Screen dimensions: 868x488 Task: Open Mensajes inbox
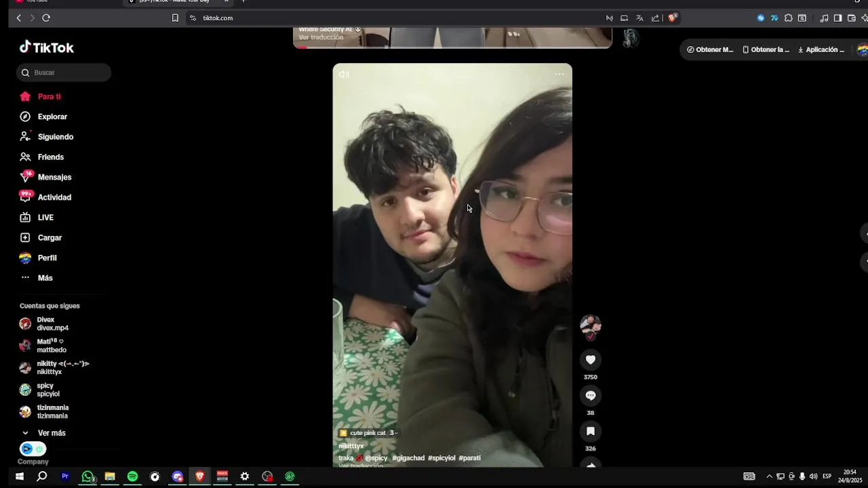point(45,177)
